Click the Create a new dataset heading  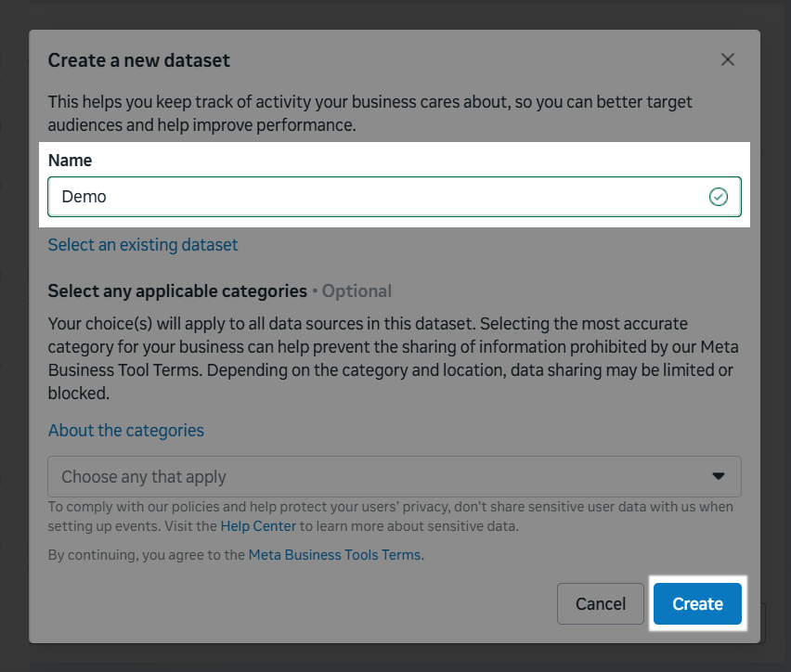click(139, 60)
